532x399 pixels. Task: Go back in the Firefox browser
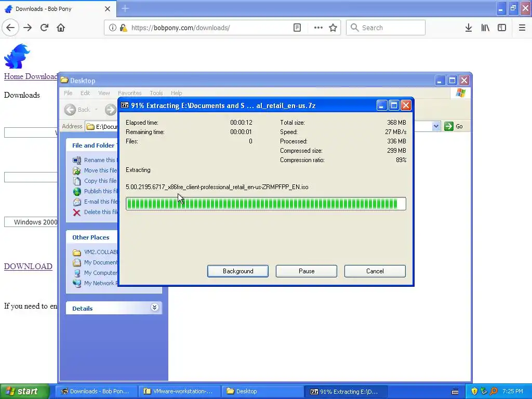point(10,28)
